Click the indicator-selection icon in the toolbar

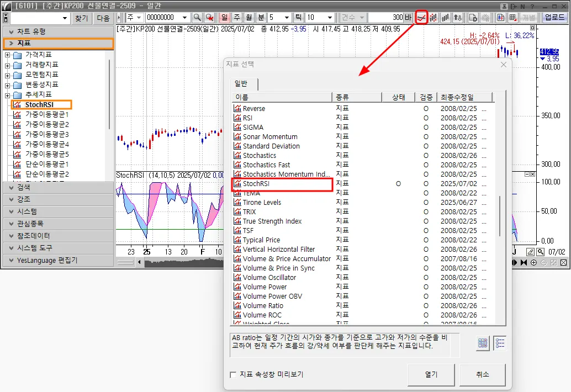point(421,18)
